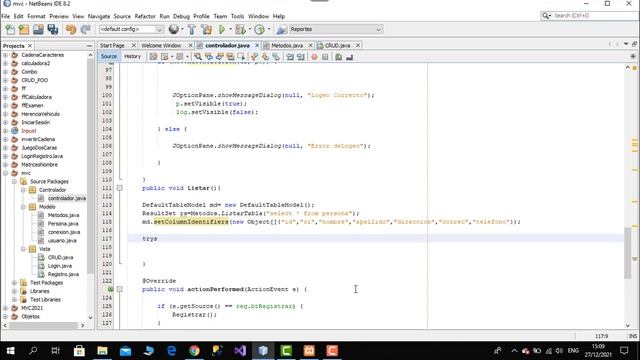
Task: Switch to the Welcome Window tab
Action: click(x=161, y=45)
